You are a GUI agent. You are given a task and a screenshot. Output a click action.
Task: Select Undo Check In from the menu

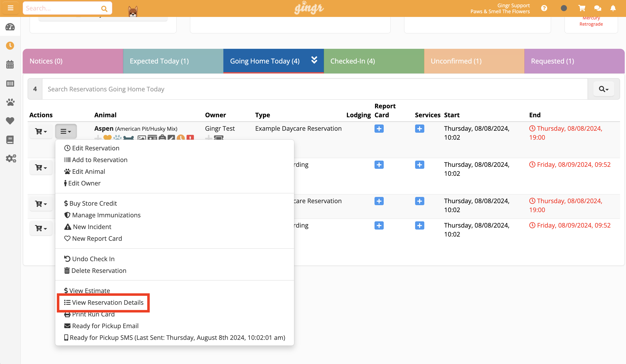coord(93,259)
